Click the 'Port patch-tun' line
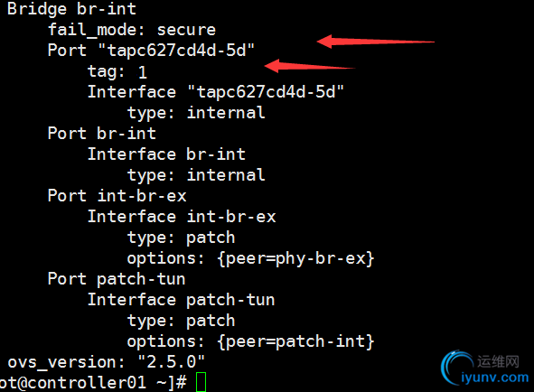 (117, 279)
